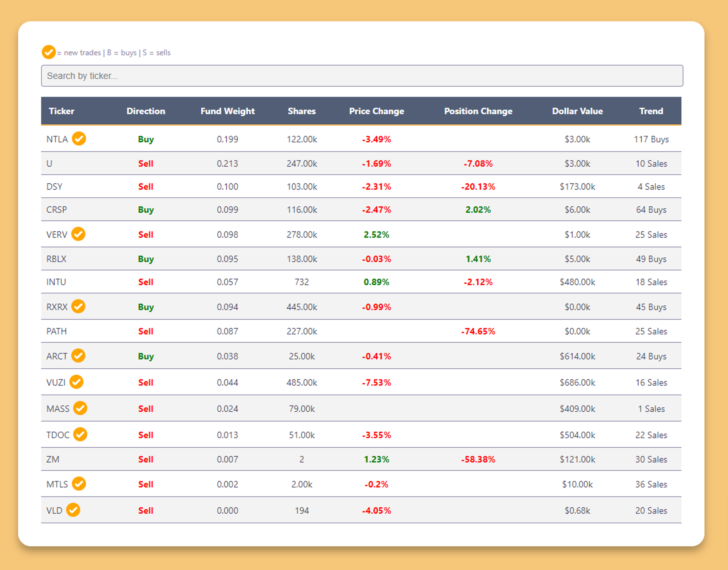Click dollar value $0.68k for VLD

(577, 511)
